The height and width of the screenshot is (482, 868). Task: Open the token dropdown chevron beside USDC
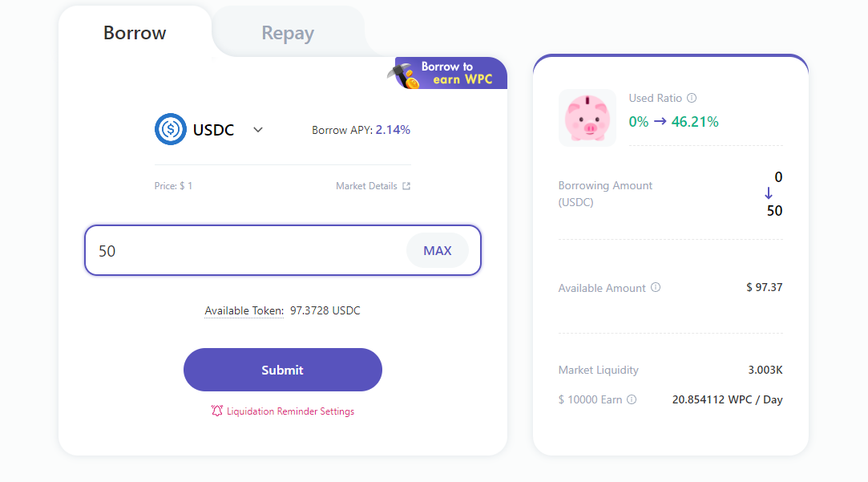(x=258, y=130)
